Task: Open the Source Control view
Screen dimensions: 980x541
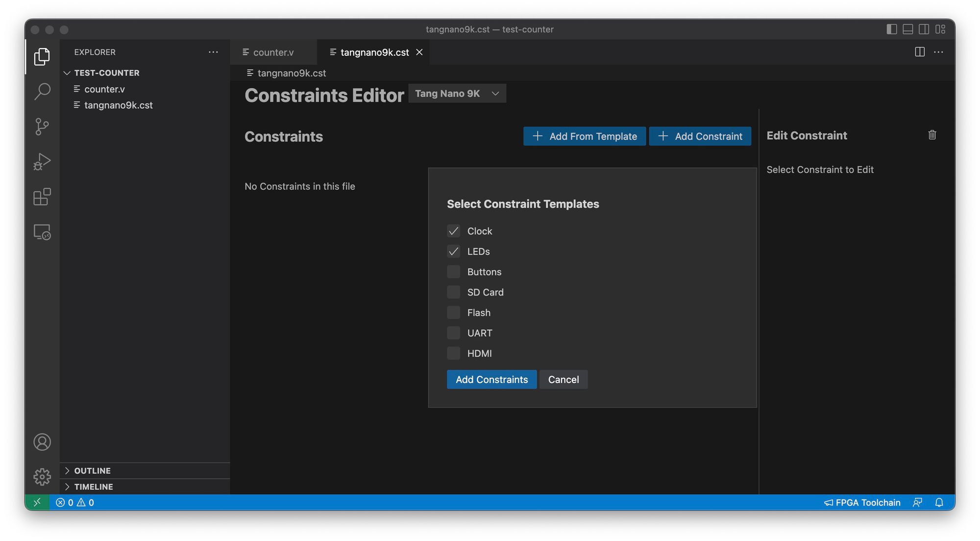Action: 42,126
